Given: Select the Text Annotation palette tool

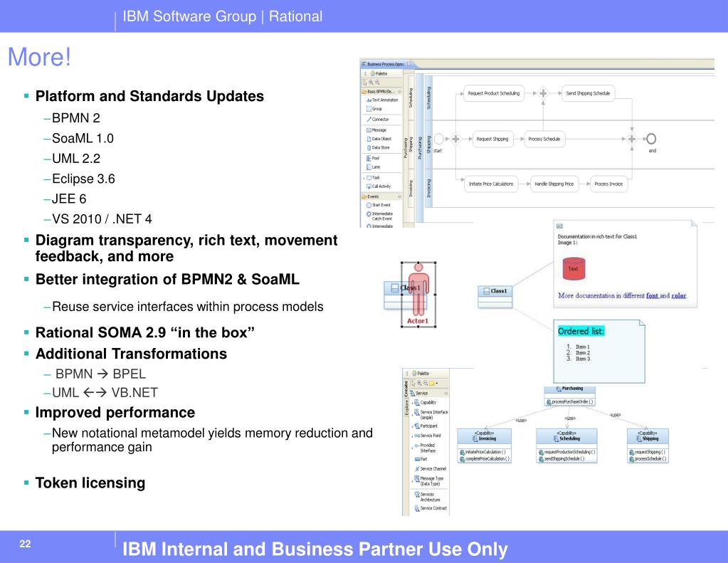Looking at the screenshot, I should click(x=382, y=100).
